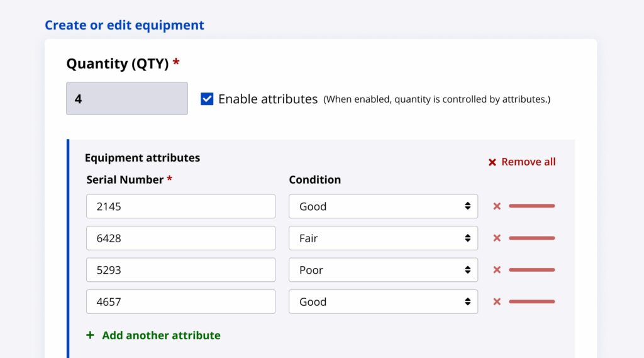Delete the 5293 attribute using its X icon
The width and height of the screenshot is (644, 358).
tap(497, 270)
